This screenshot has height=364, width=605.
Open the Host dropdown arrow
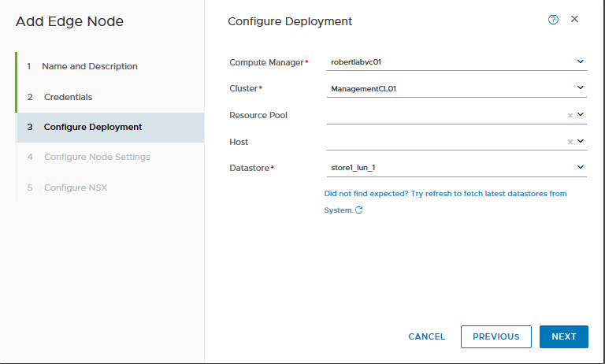(581, 141)
